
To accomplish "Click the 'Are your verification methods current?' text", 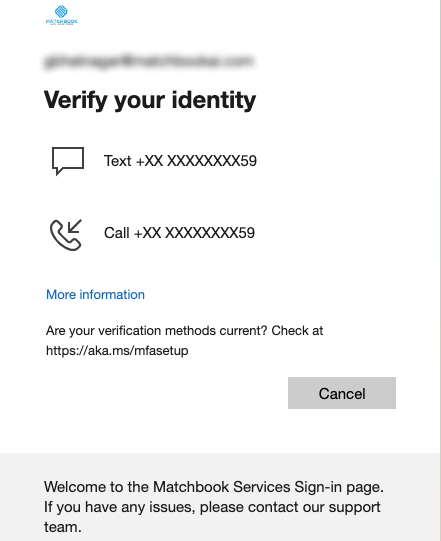I will click(x=157, y=331).
